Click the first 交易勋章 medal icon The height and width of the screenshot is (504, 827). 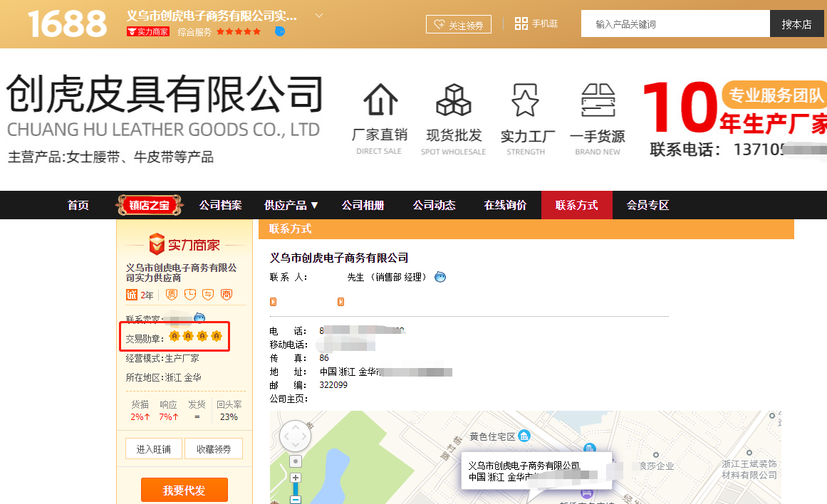pyautogui.click(x=175, y=336)
